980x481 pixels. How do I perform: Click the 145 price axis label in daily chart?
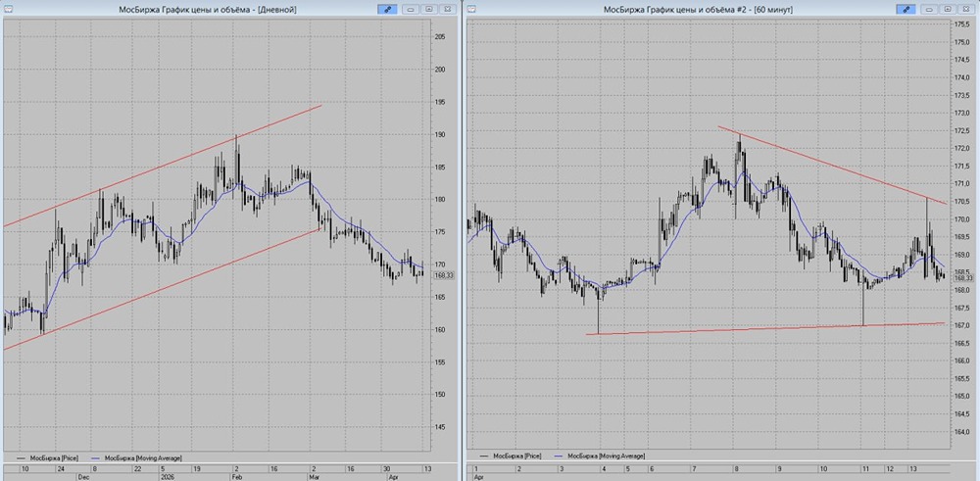[x=439, y=427]
